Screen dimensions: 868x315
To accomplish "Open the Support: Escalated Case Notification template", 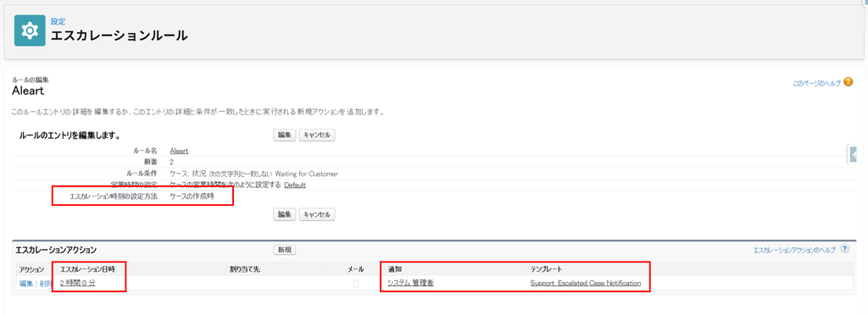I will [x=585, y=283].
